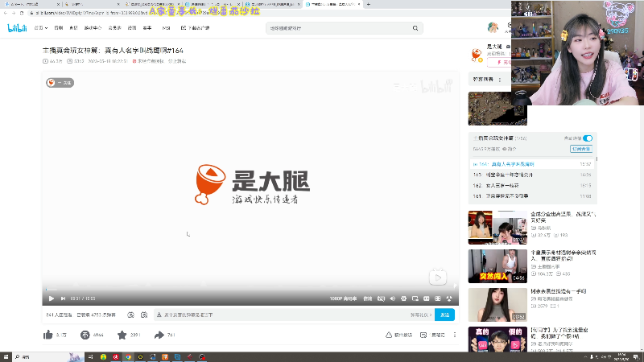
Task: Open the uploader avatar ham icon
Action: click(477, 55)
